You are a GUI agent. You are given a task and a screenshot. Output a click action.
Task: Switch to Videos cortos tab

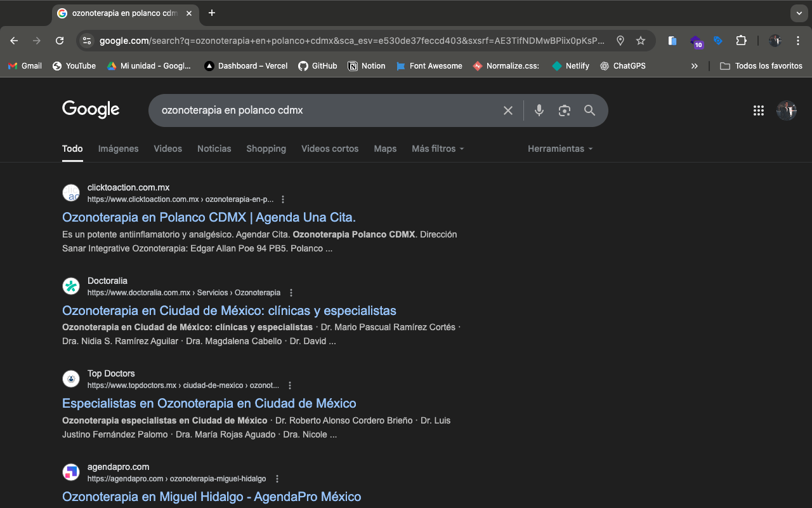pyautogui.click(x=330, y=149)
